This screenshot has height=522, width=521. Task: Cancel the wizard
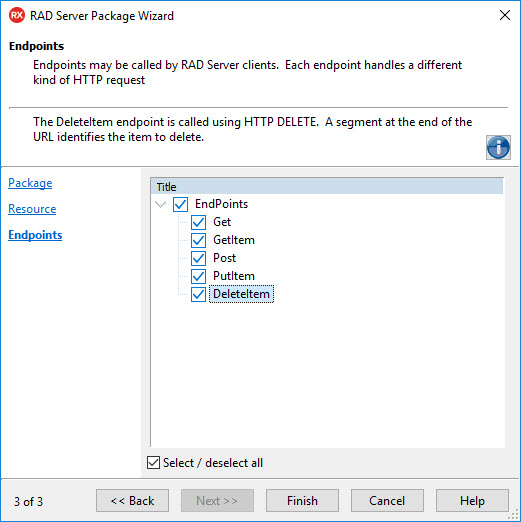pyautogui.click(x=387, y=500)
